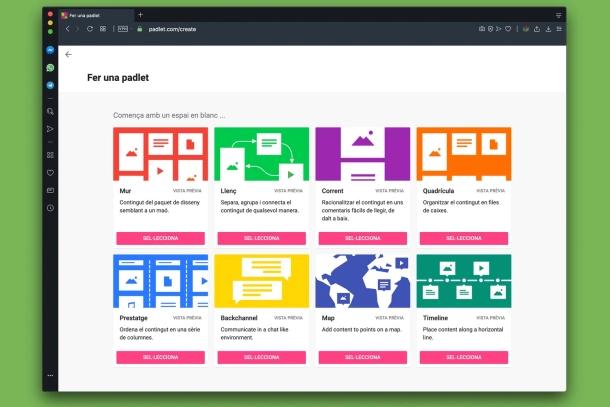Select the Fer una padlet browser tab

96,15
